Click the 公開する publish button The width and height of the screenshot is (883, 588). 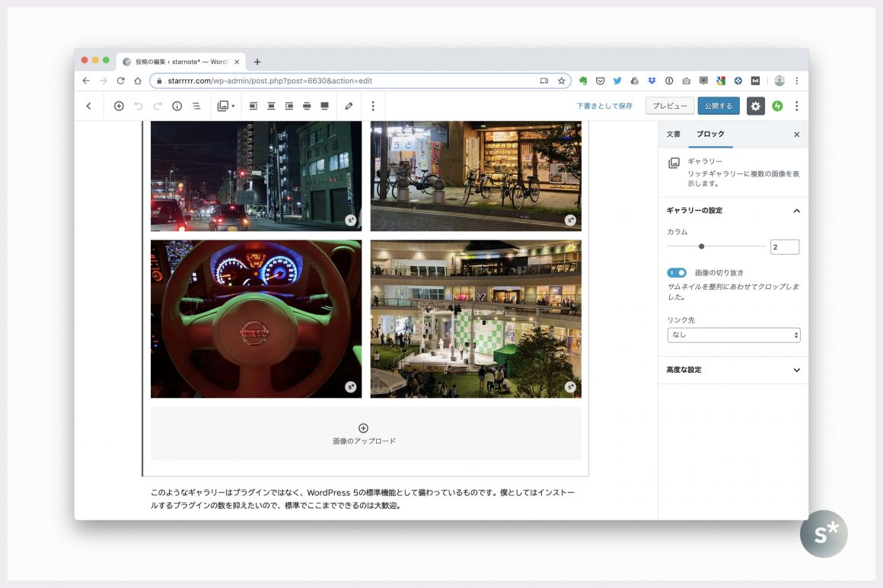pos(718,106)
